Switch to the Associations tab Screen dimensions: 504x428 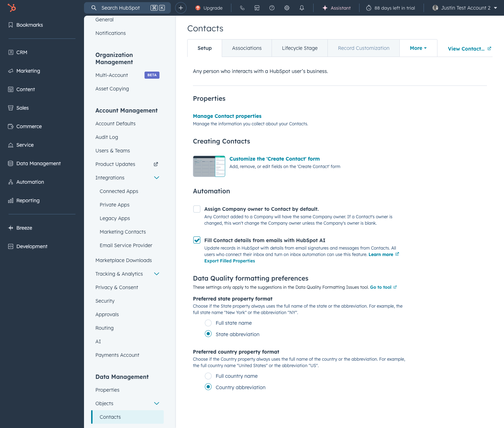pyautogui.click(x=247, y=48)
